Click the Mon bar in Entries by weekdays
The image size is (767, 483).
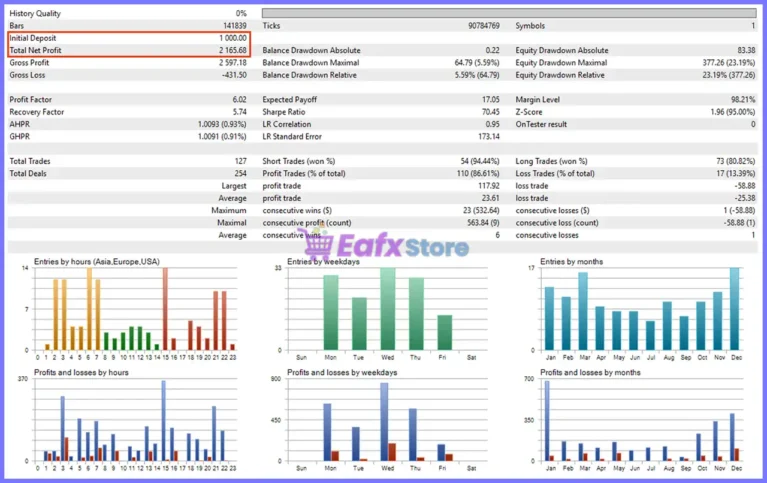[331, 313]
